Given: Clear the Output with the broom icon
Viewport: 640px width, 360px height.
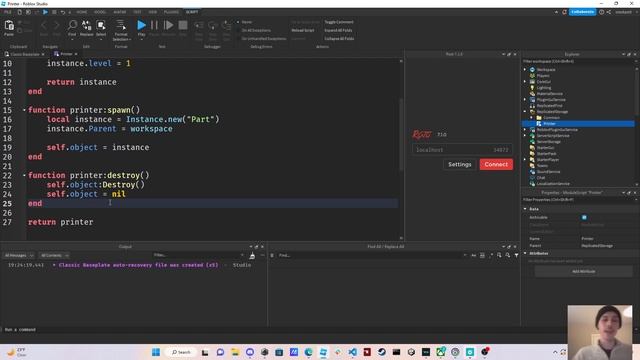Looking at the screenshot, I should click(x=252, y=256).
